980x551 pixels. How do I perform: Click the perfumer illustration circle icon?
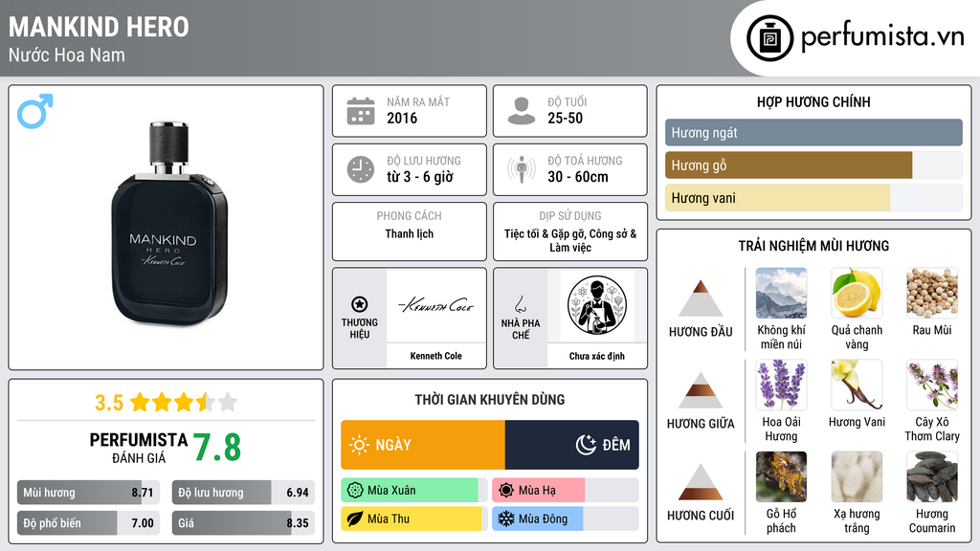coord(597,305)
